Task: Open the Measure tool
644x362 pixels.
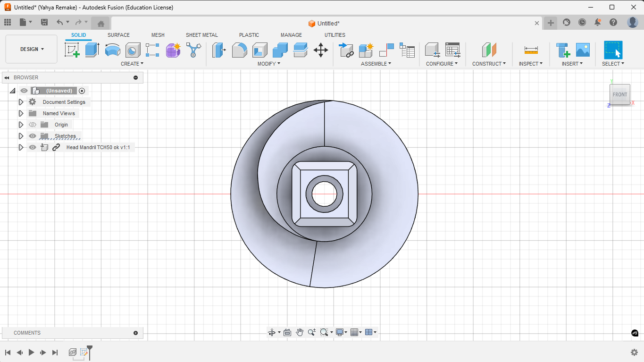Action: [531, 50]
